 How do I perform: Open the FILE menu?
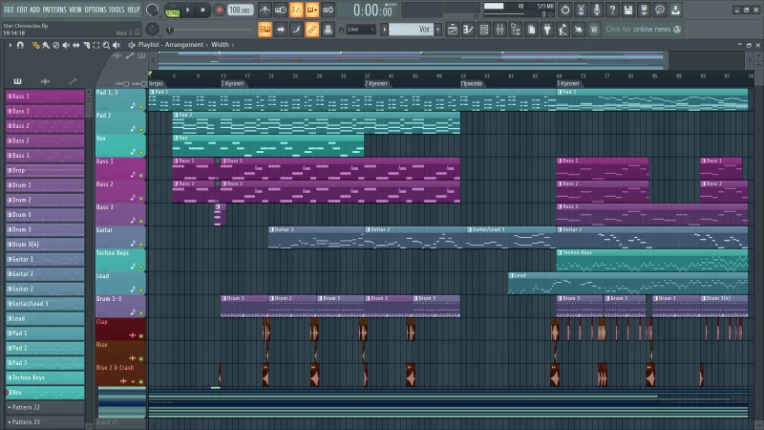click(x=9, y=10)
